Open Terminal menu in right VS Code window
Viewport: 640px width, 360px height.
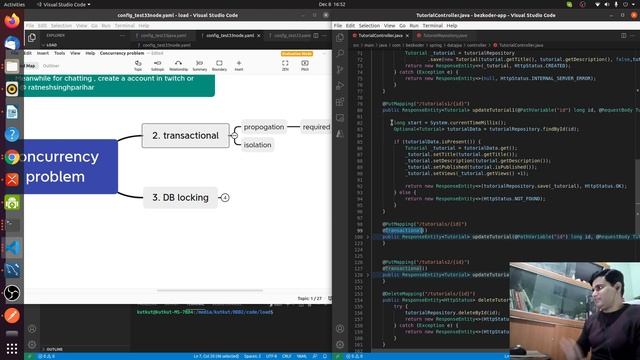tap(433, 25)
